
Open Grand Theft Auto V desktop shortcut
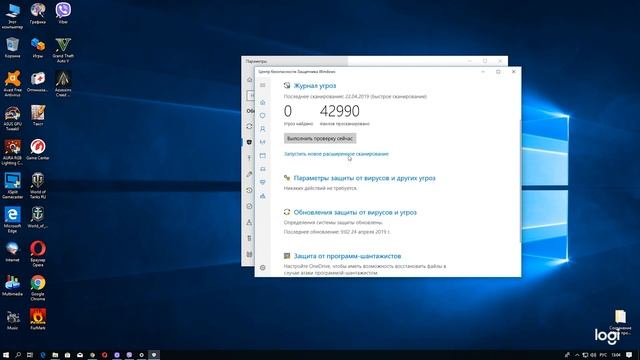[x=63, y=50]
